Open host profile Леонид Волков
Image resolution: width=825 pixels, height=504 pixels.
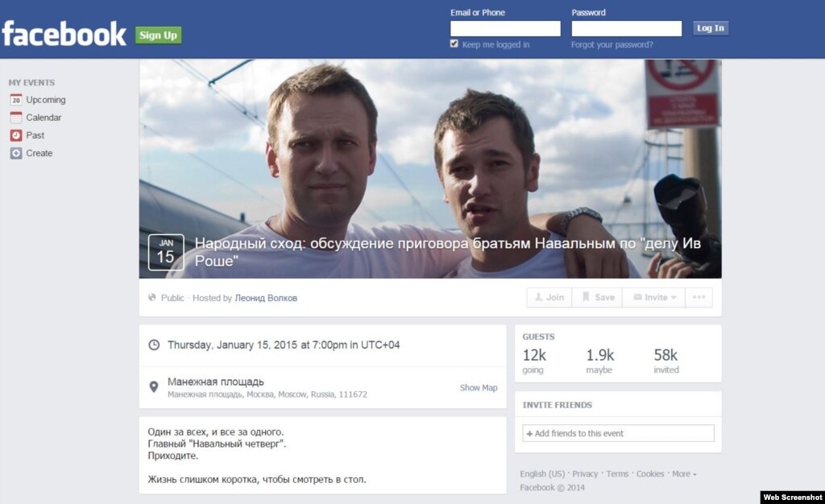pos(266,298)
